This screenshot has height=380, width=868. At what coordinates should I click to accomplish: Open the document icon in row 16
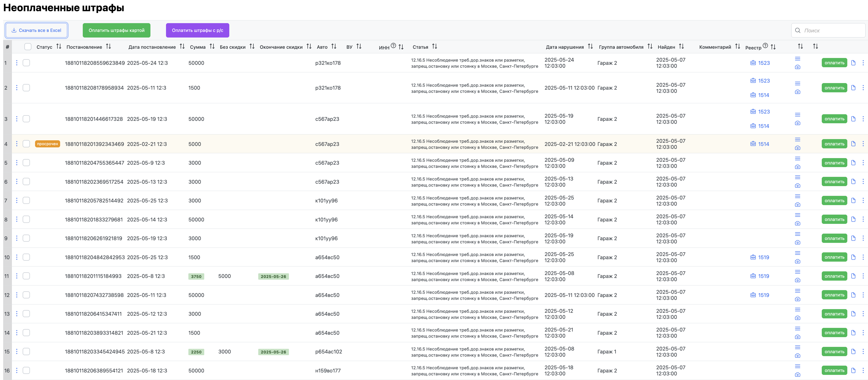click(853, 370)
